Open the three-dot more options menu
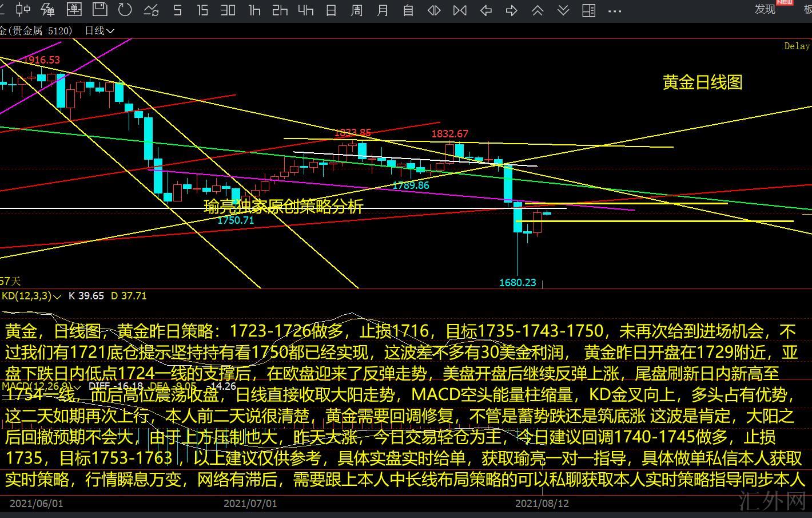812x518 pixels. point(615,10)
